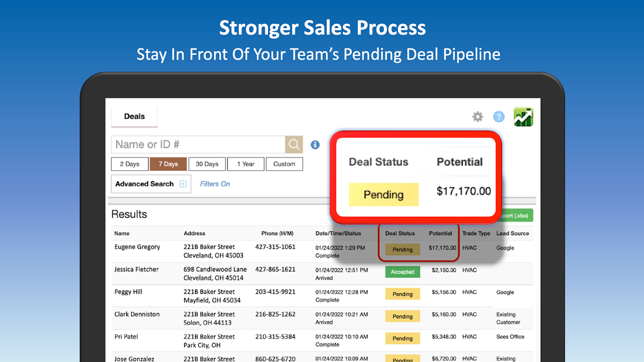Open the Clark Denniston deal row

point(137,314)
